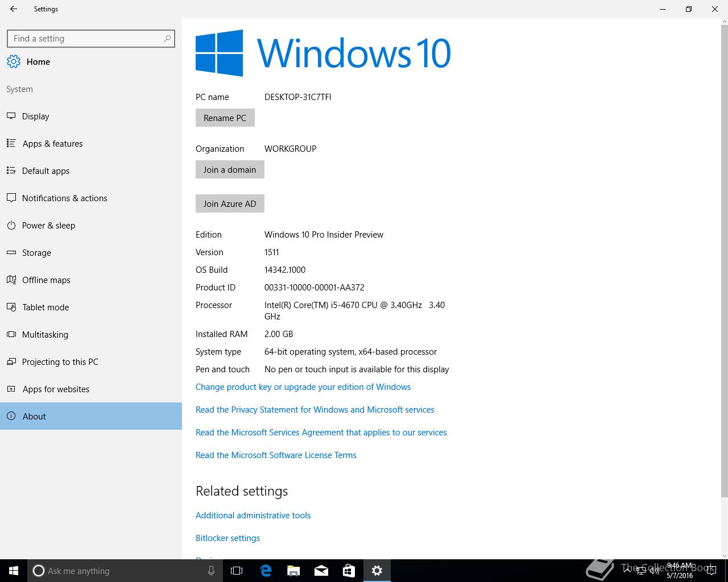Image resolution: width=728 pixels, height=582 pixels.
Task: Open Additional administrative tools link
Action: coord(253,516)
